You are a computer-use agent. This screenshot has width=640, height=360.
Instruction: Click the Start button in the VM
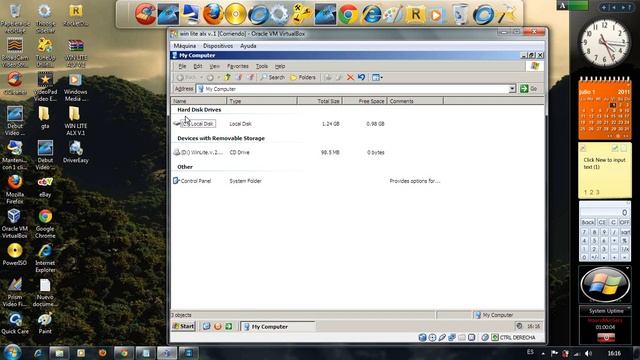pos(184,326)
